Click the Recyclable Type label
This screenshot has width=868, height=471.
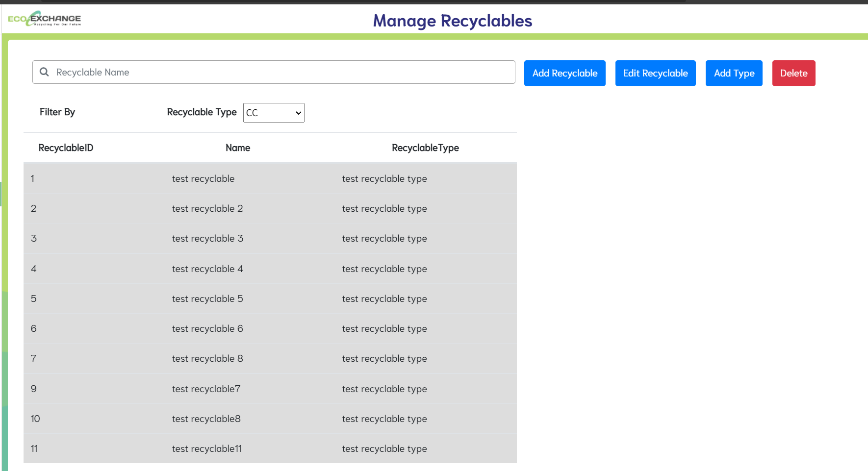pos(202,112)
